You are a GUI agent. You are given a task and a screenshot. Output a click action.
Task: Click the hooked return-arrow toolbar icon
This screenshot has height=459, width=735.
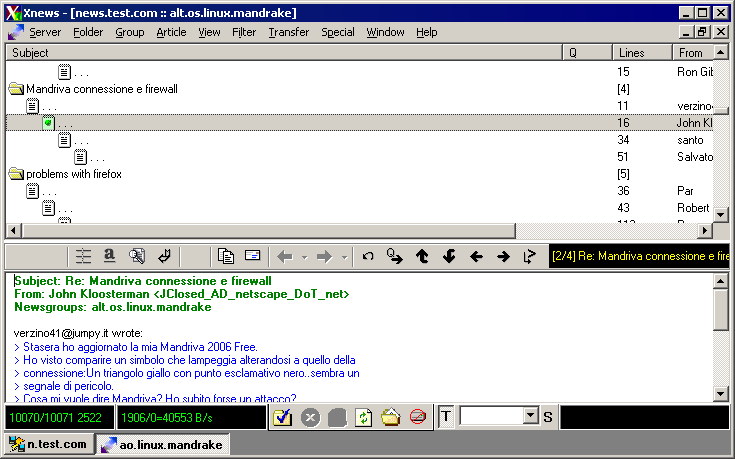[164, 256]
